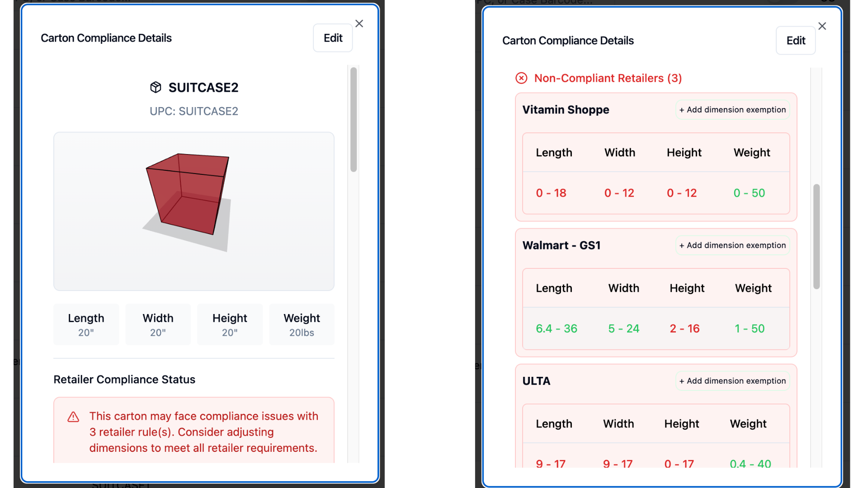Select the Weight 20lbs tile

coord(302,324)
